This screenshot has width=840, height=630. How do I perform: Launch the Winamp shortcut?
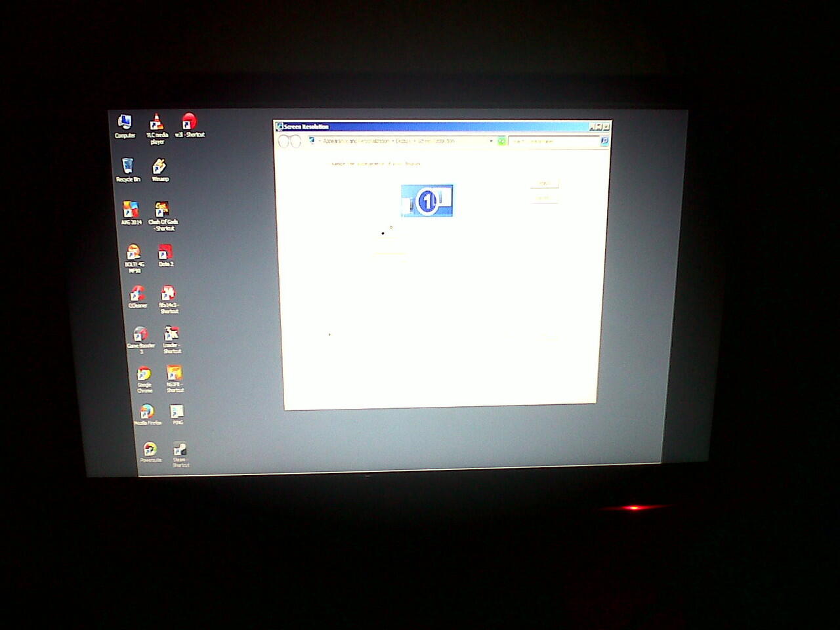tap(160, 170)
